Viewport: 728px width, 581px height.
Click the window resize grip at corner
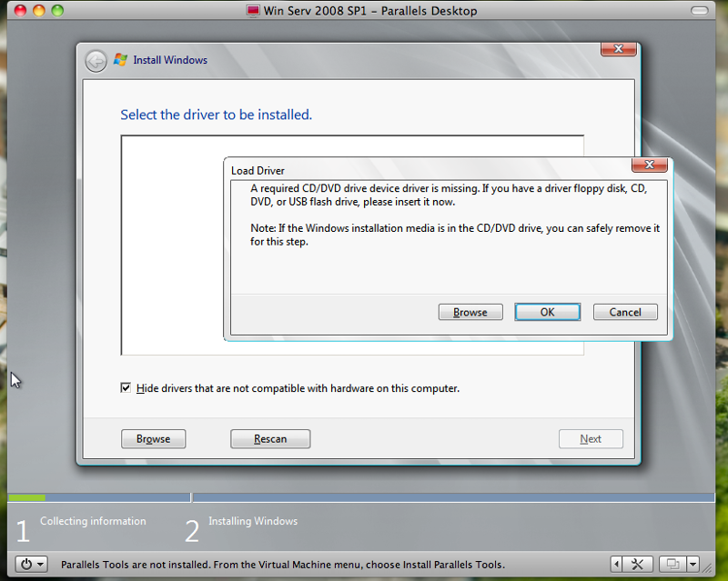pos(708,567)
